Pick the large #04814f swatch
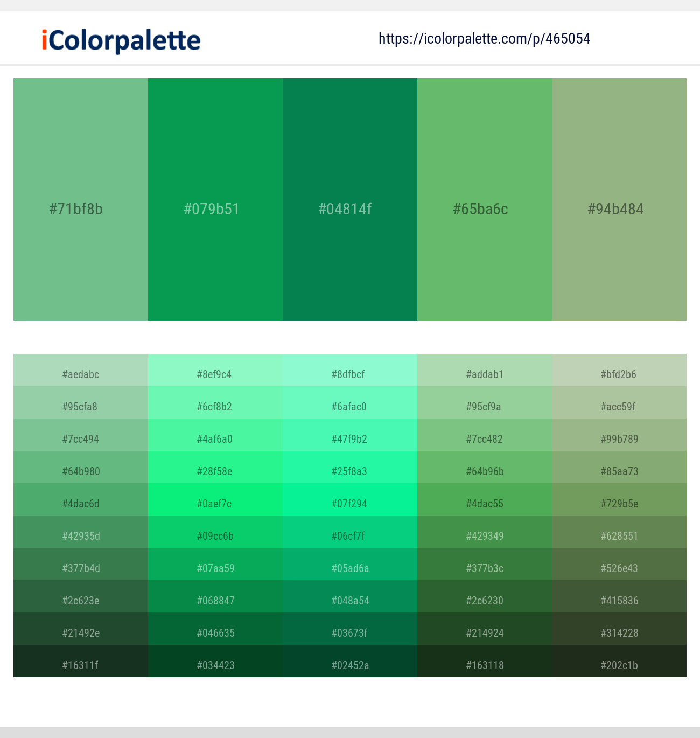The height and width of the screenshot is (738, 700). pyautogui.click(x=350, y=199)
